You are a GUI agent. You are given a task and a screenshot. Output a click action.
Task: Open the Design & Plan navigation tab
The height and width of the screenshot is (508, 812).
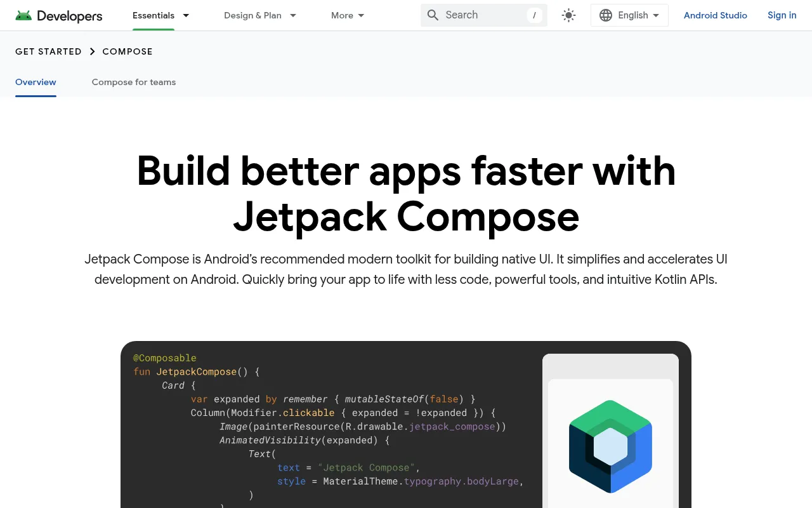(x=252, y=15)
